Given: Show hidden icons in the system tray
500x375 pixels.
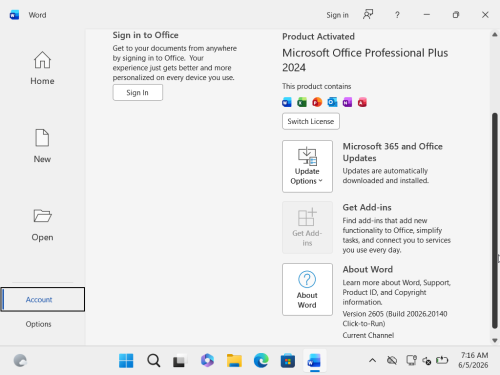Looking at the screenshot, I should click(372, 360).
